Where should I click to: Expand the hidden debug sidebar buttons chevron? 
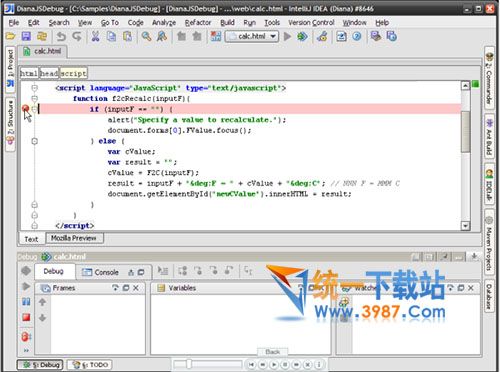point(26,350)
